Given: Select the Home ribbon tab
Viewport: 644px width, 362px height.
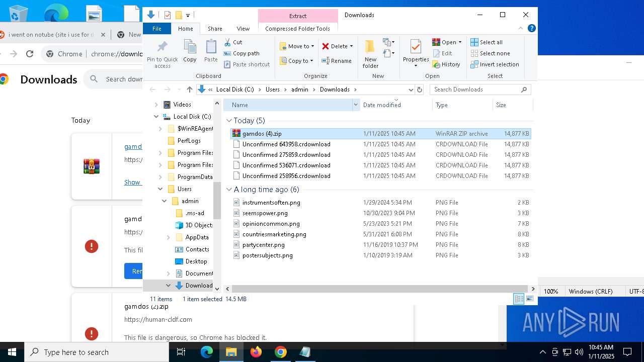Looking at the screenshot, I should (x=185, y=29).
